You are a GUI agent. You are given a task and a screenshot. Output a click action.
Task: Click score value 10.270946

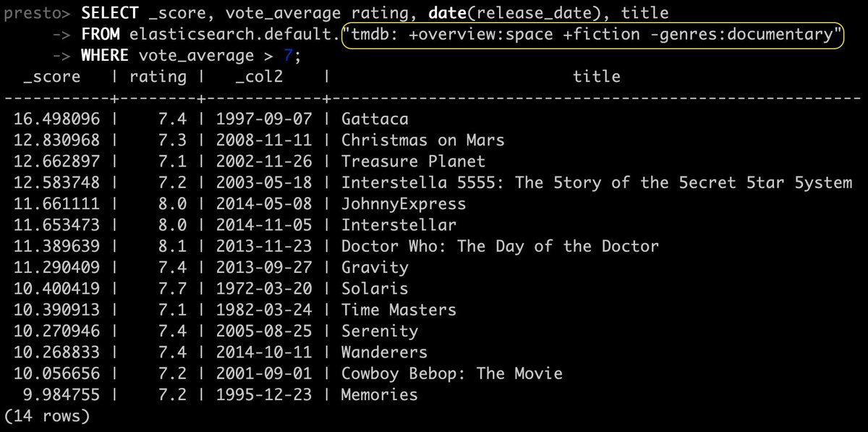[x=57, y=331]
